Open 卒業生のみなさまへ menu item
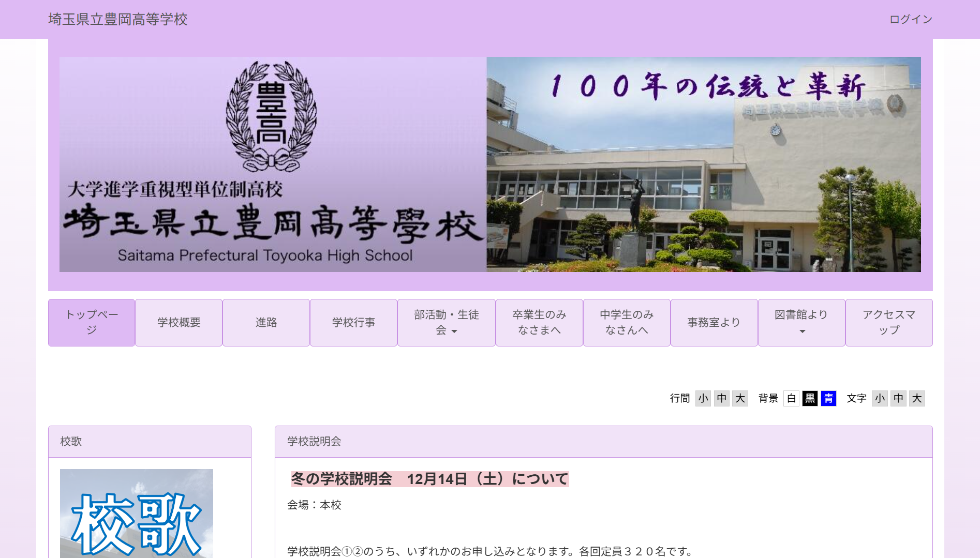This screenshot has height=558, width=980. tap(539, 322)
